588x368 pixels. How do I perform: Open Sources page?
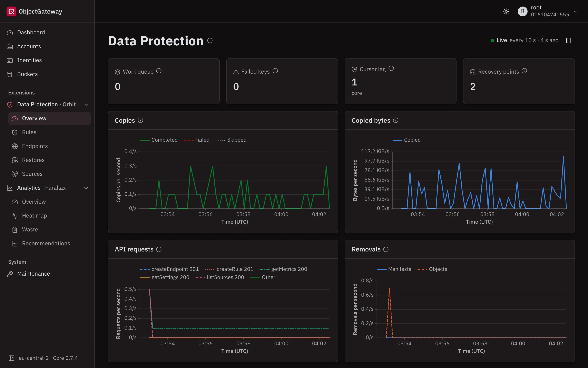(x=50, y=174)
